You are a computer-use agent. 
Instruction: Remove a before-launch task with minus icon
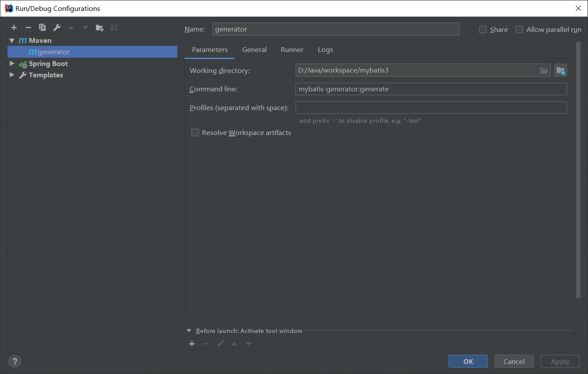[x=206, y=344]
